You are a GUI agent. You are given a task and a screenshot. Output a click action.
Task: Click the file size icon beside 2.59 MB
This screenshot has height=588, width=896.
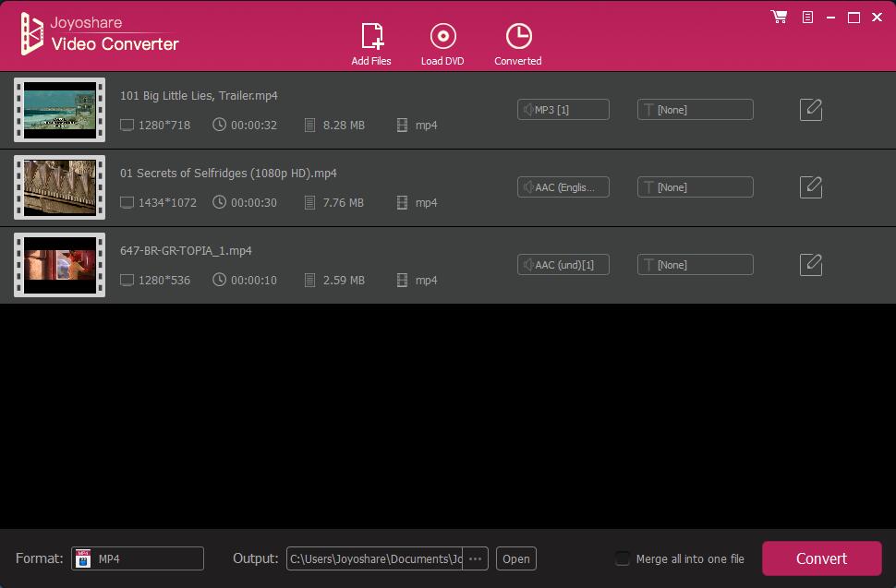pyautogui.click(x=309, y=281)
